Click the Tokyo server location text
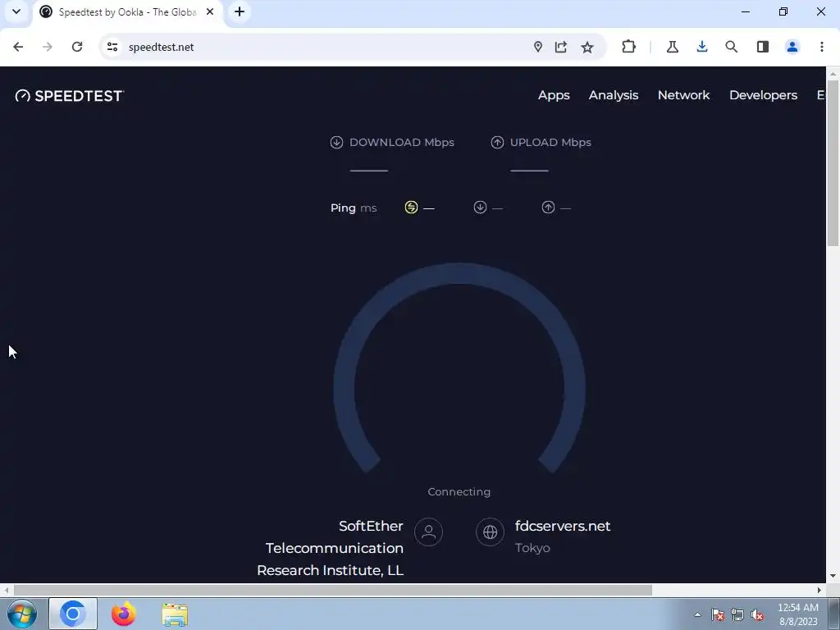The width and height of the screenshot is (840, 630). click(532, 548)
